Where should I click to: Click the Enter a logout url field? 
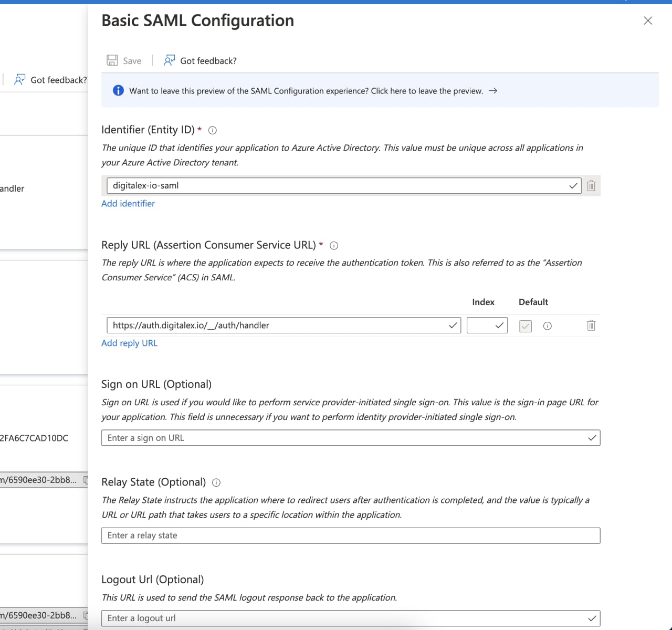(346, 618)
